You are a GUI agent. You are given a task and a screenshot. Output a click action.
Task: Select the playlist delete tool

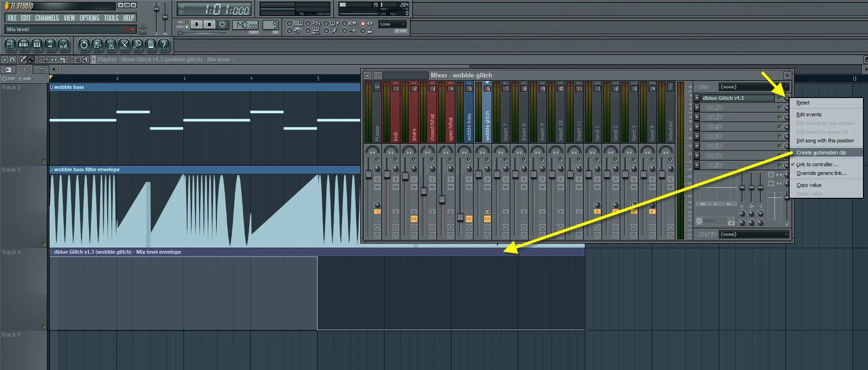(38, 60)
